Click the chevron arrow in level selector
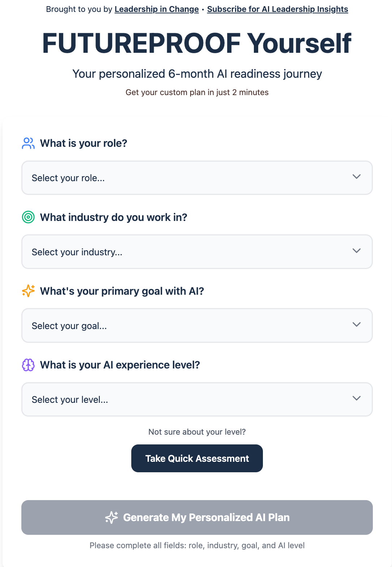The height and width of the screenshot is (567, 392). (x=357, y=398)
